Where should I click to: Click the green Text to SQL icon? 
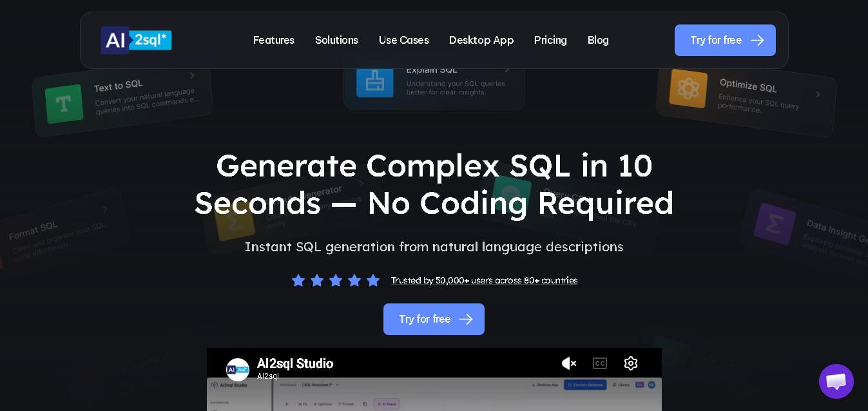point(64,104)
